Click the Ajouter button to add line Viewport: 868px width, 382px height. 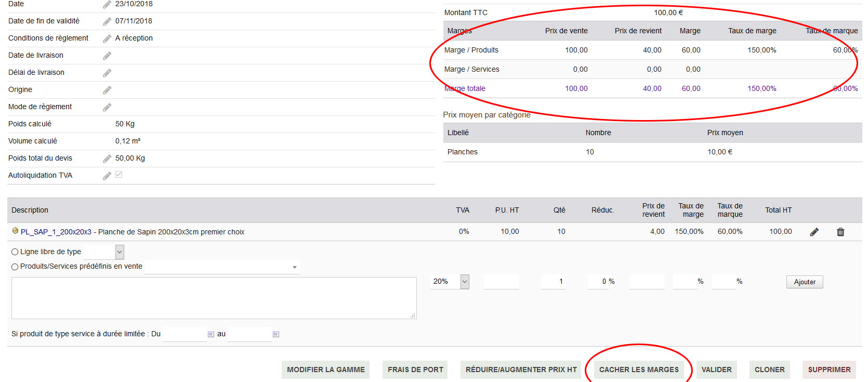pos(804,282)
